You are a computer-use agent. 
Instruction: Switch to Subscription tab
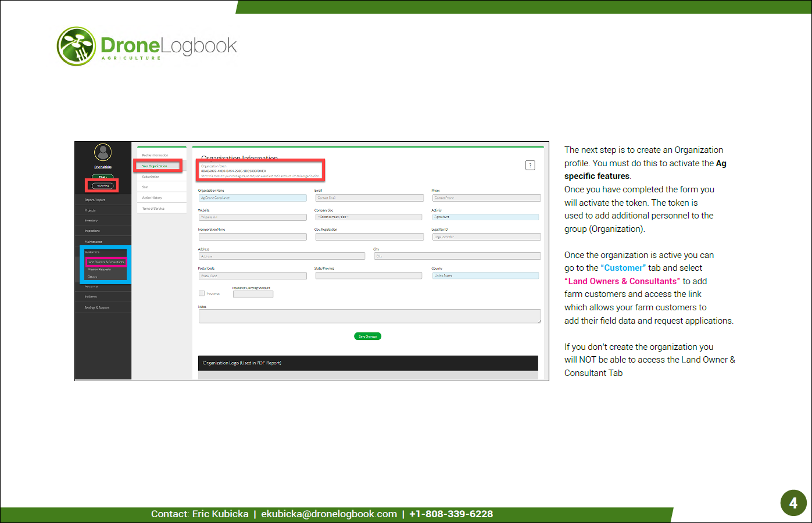tap(162, 177)
